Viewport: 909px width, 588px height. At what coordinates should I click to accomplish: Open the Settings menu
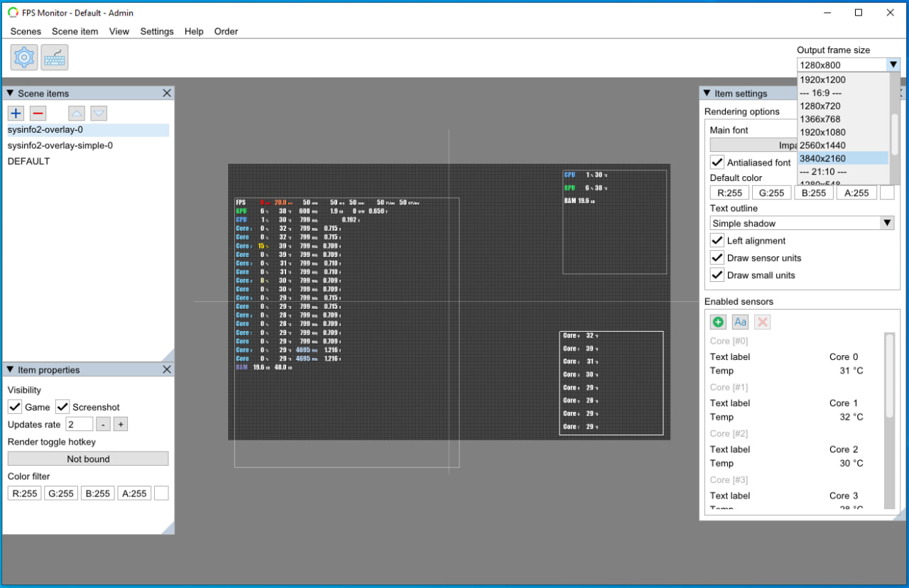pos(157,31)
